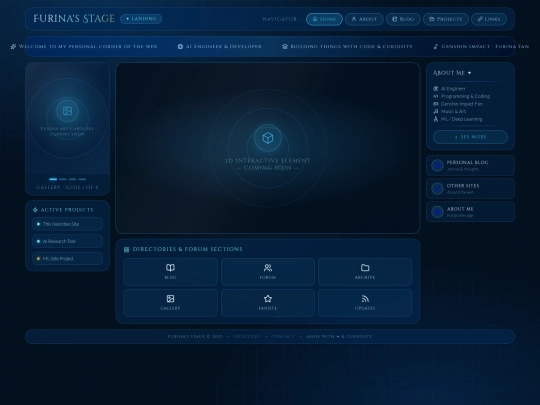
Task: Click the marquee text AI Engineer & Developer
Action: (224, 46)
